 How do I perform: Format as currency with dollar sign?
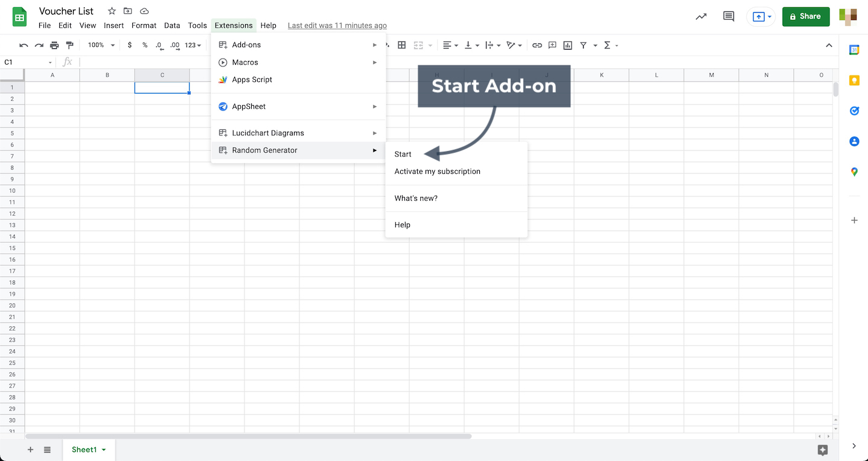point(130,45)
